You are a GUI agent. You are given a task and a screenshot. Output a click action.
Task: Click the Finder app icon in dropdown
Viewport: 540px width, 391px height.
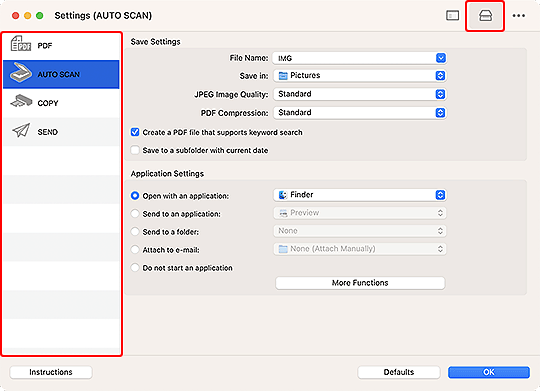(x=283, y=195)
